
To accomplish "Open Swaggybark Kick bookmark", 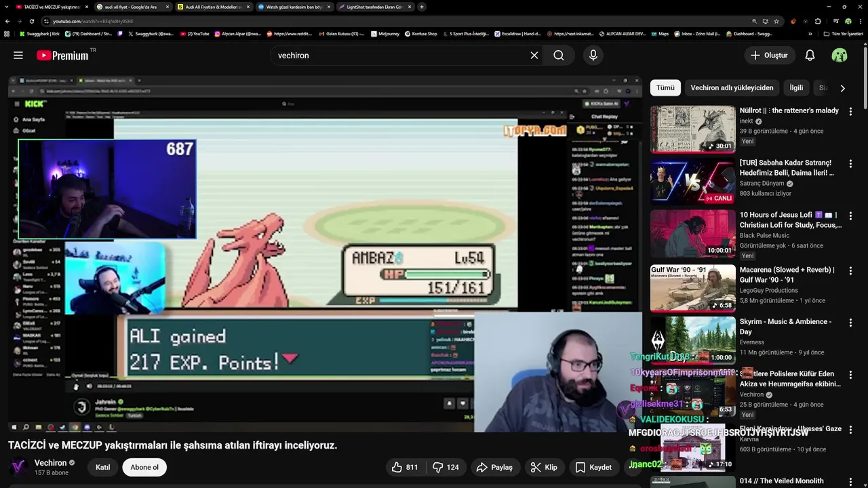I will pyautogui.click(x=39, y=33).
